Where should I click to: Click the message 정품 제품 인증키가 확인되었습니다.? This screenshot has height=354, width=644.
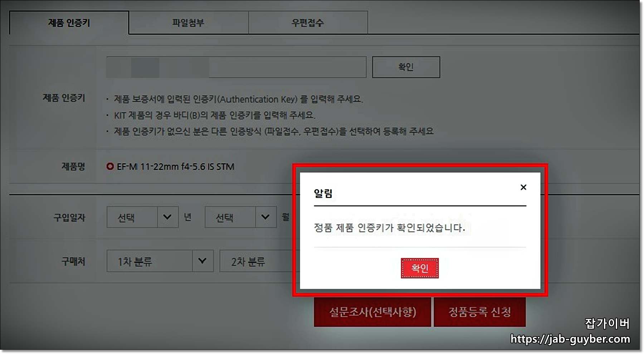[x=389, y=228]
